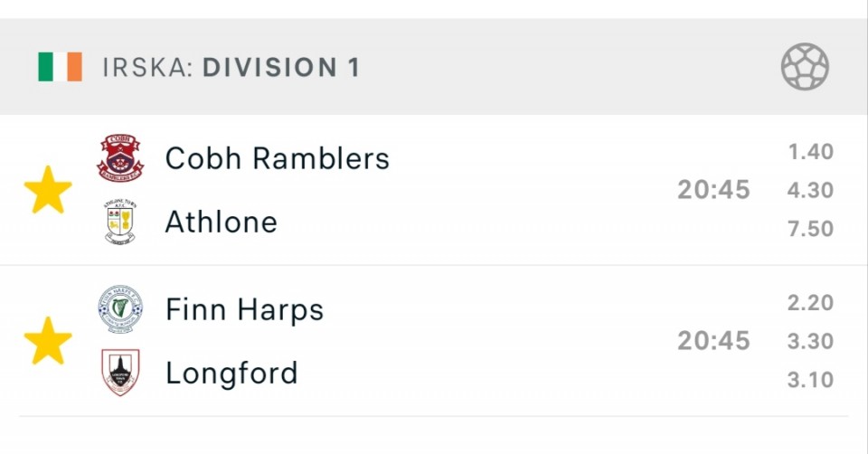Click the Longford Town club crest
This screenshot has width=868, height=454.
coord(120,372)
